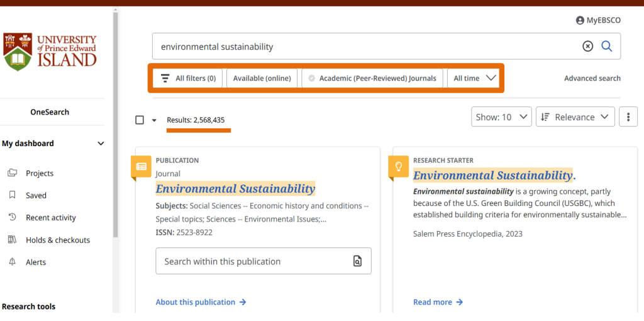The height and width of the screenshot is (321, 644).
Task: Expand the All time date dropdown
Action: tap(474, 78)
